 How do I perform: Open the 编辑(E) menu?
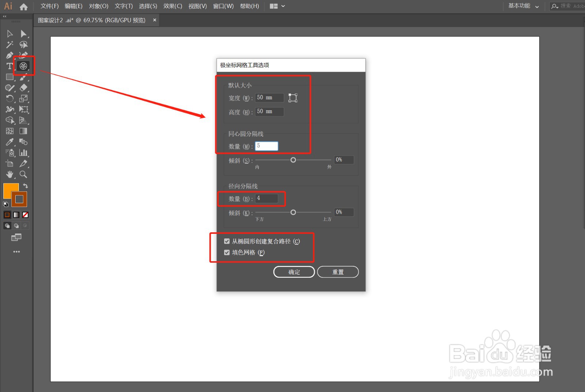(73, 6)
